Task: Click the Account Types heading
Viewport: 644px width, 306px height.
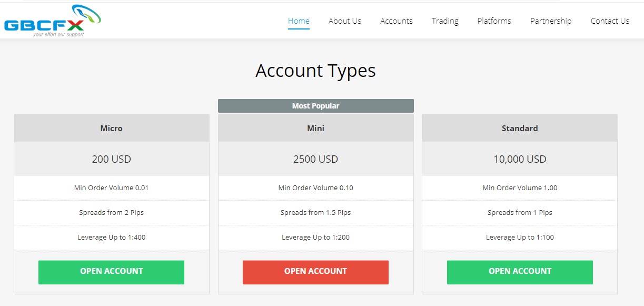Action: pos(315,71)
